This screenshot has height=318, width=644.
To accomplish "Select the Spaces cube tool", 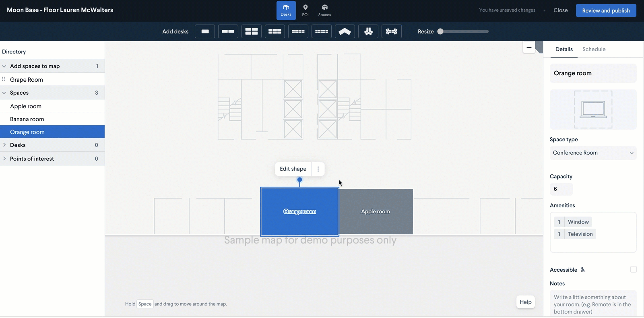I will click(324, 10).
